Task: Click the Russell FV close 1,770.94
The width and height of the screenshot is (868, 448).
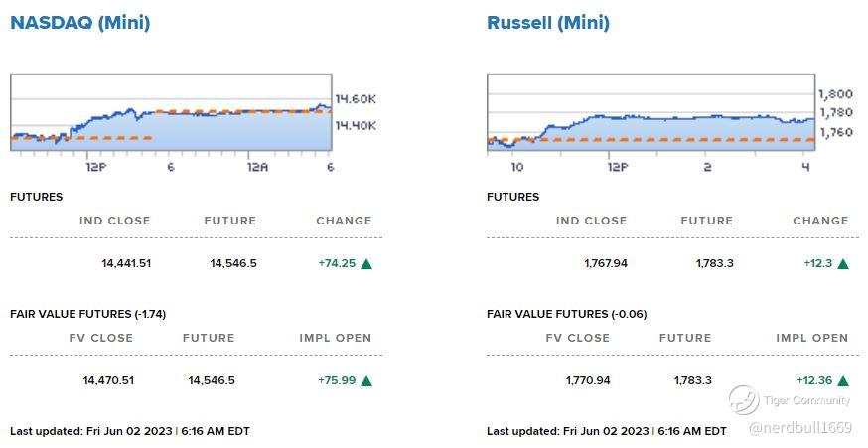Action: pyautogui.click(x=588, y=381)
